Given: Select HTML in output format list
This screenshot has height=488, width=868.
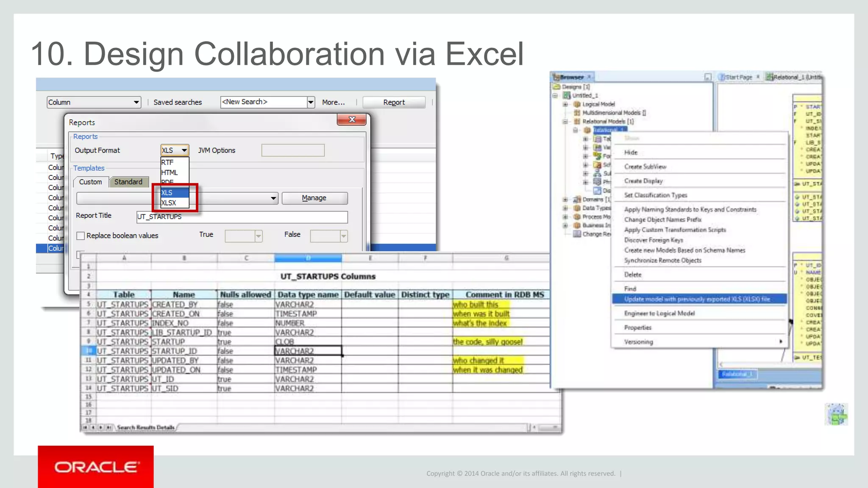Looking at the screenshot, I should 175,172.
